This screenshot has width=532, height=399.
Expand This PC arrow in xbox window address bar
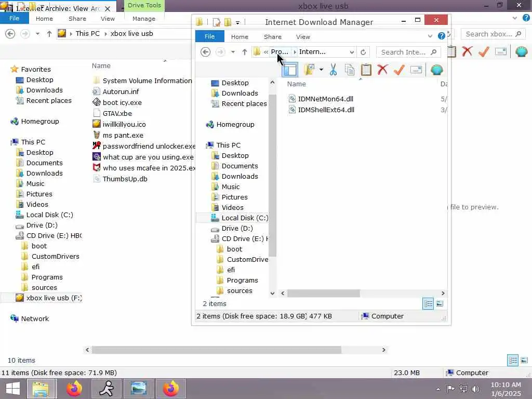(105, 34)
